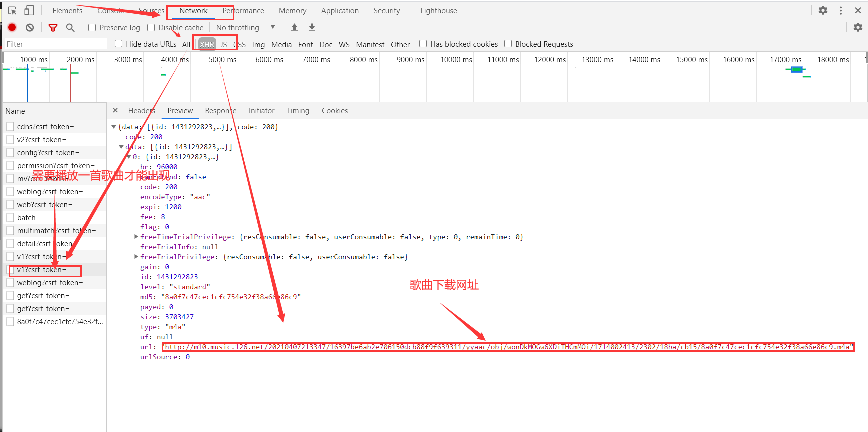Select the web?csrf_token= request

[54, 205]
